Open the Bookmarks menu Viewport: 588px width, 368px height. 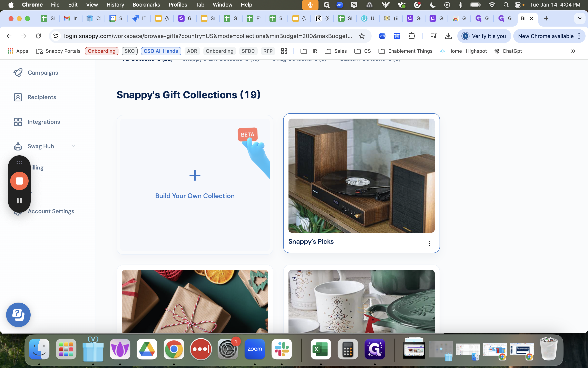[146, 5]
